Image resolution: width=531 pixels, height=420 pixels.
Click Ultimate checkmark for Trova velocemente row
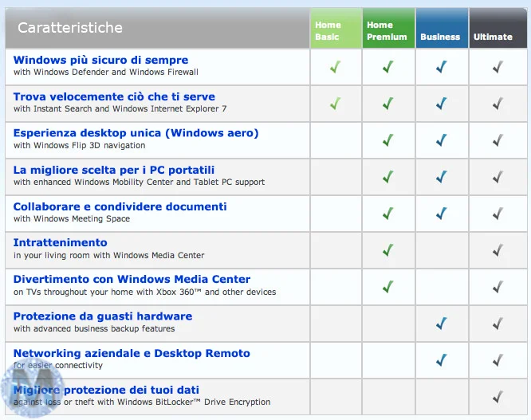point(498,104)
